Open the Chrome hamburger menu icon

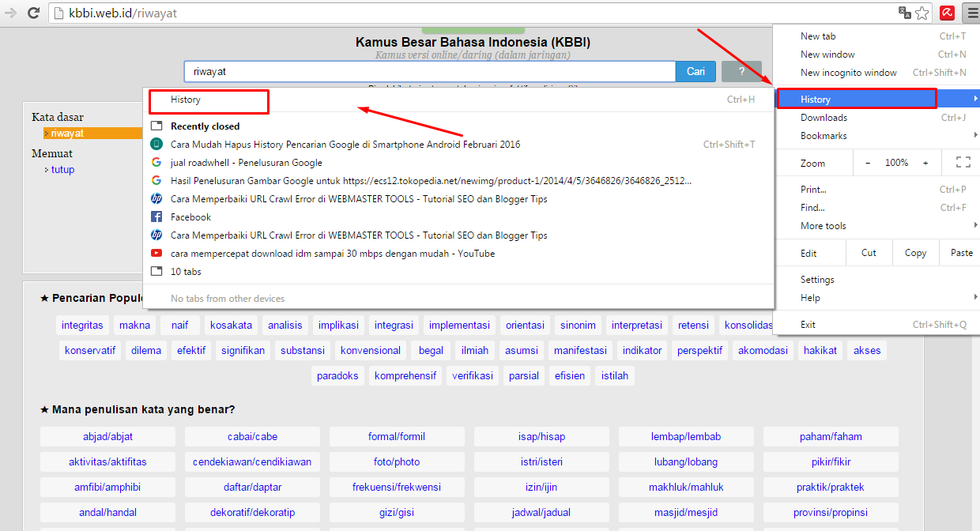pos(972,13)
